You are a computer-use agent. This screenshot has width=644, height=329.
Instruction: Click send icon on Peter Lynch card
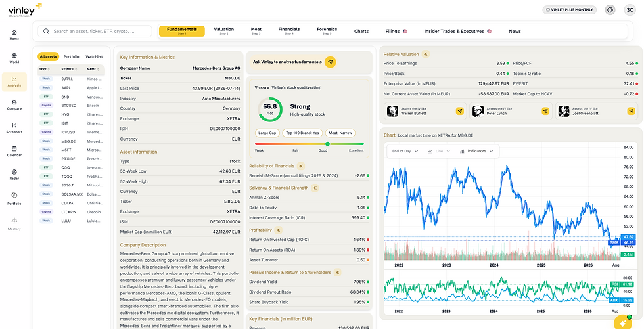click(545, 111)
